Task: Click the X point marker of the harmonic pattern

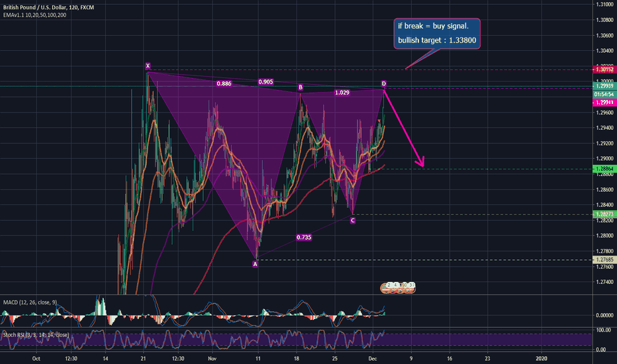Action: [148, 66]
